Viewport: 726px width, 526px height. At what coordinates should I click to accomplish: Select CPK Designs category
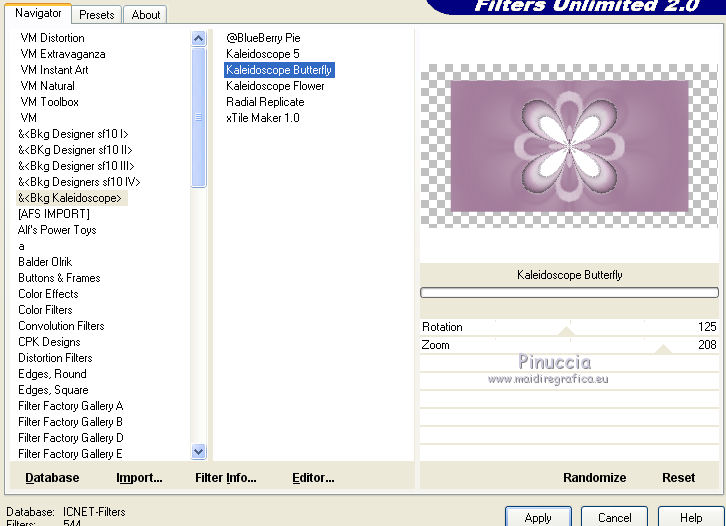49,342
